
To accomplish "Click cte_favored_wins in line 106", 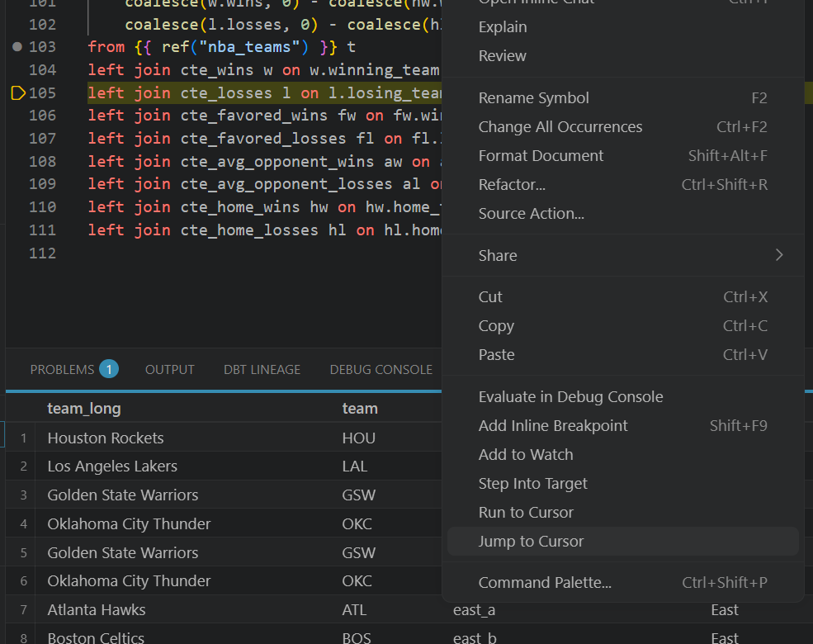I will pos(254,115).
